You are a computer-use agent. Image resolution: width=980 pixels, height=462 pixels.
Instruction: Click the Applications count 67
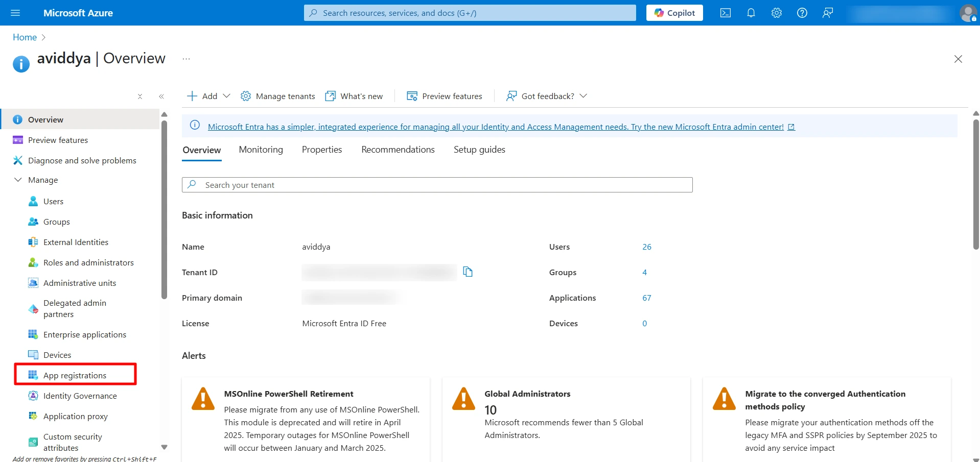coord(647,298)
